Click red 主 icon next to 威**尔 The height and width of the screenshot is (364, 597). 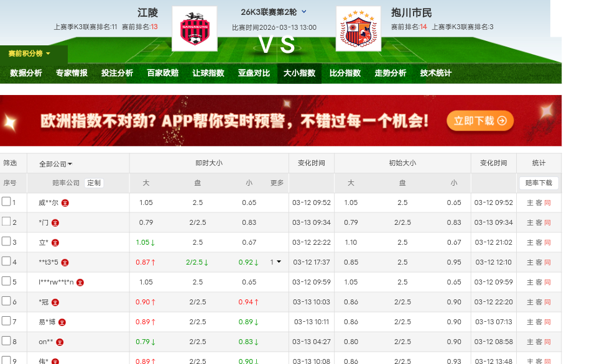[x=65, y=202]
